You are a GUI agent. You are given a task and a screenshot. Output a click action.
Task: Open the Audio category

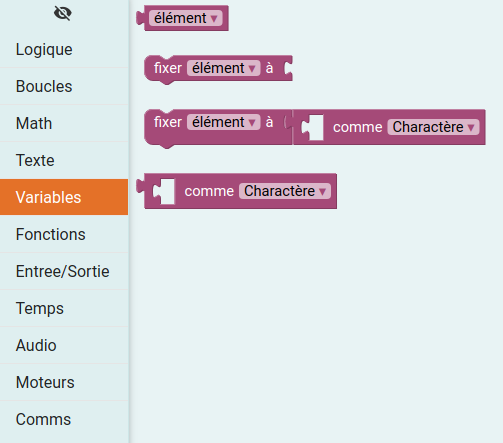click(x=64, y=345)
